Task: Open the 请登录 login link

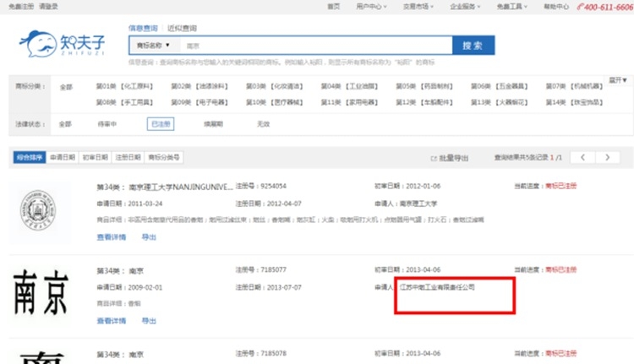Action: coord(48,7)
